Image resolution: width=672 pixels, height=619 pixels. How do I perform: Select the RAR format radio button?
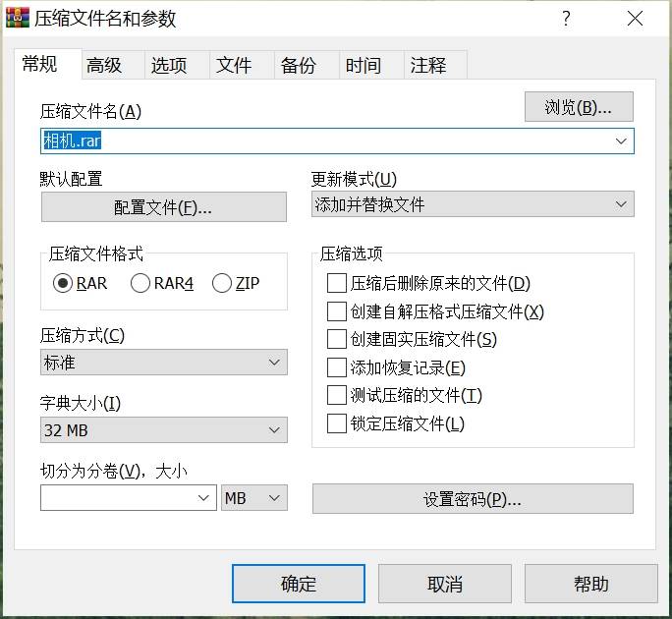64,283
